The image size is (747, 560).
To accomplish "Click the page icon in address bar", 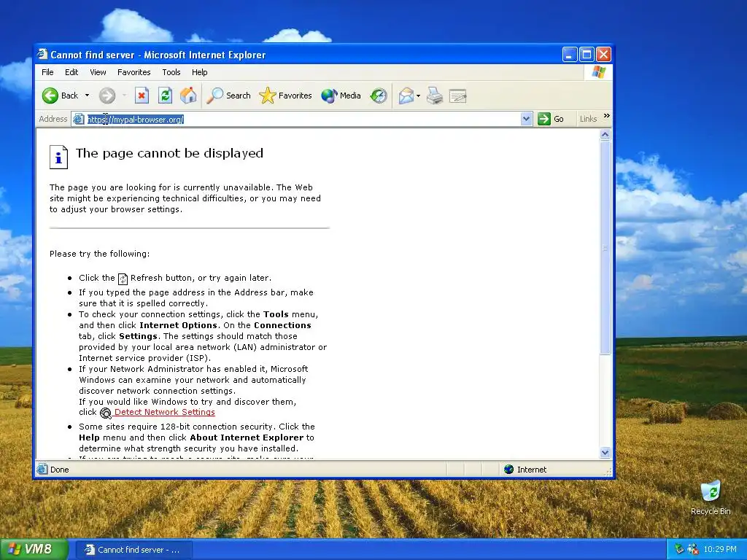I will click(78, 119).
